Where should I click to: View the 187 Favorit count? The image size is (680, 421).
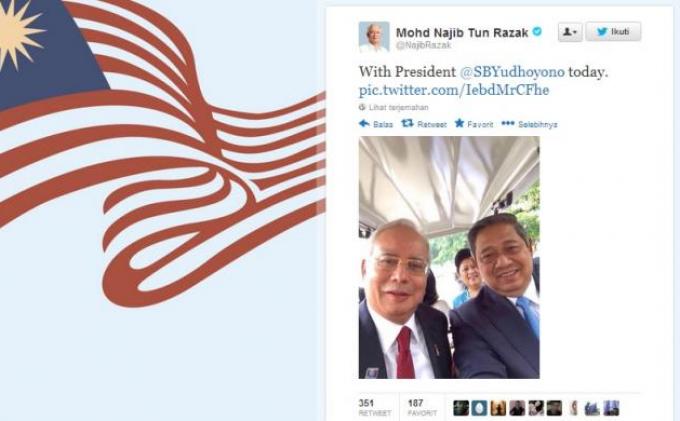tap(422, 408)
